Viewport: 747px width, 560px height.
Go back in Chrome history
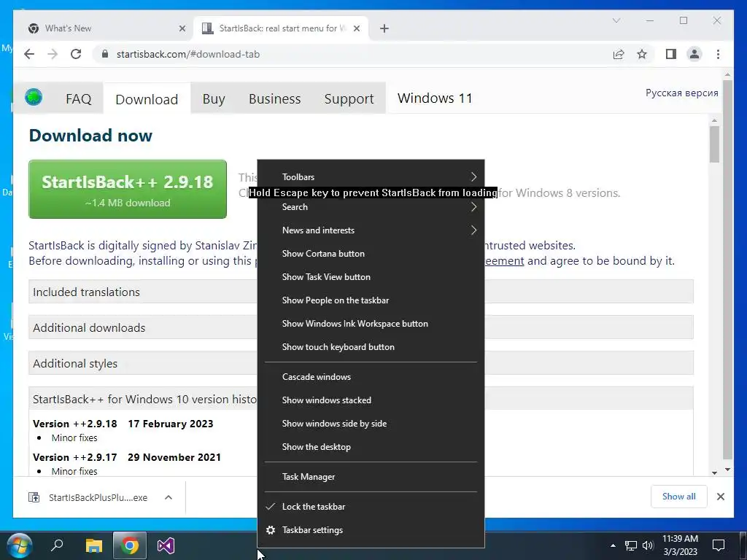(x=29, y=54)
